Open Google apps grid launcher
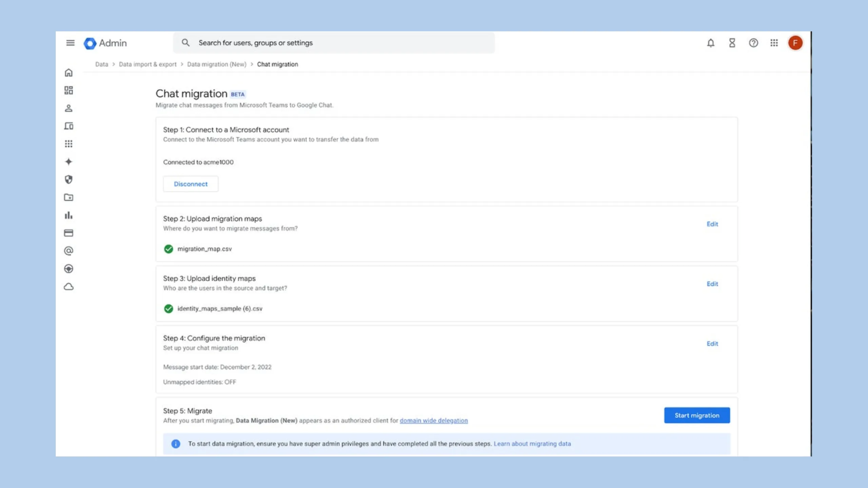868x488 pixels. pos(774,43)
